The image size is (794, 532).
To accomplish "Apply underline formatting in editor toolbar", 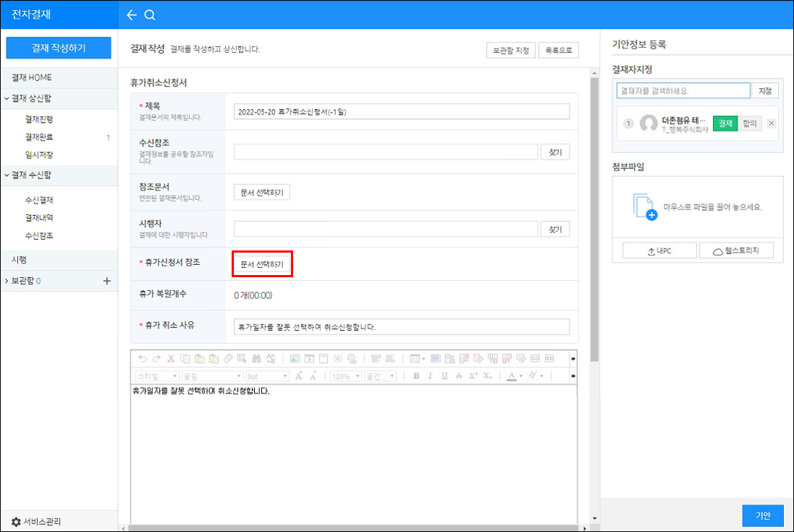I will [x=444, y=376].
